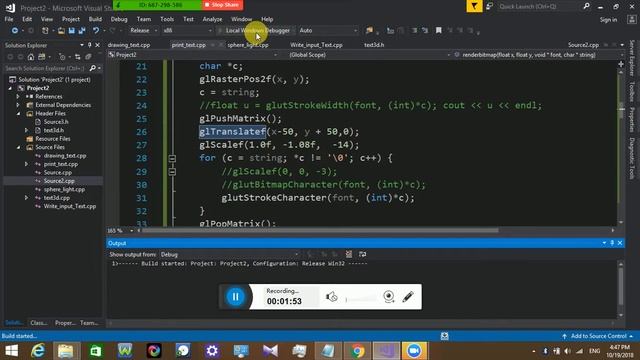This screenshot has height=360, width=640.
Task: Click the editor horizontal scrollbar
Action: [320, 231]
